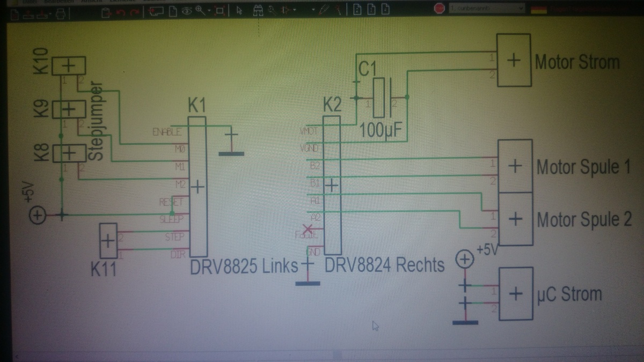The height and width of the screenshot is (362, 644).
Task: Click the binoculars search icon
Action: point(258,11)
